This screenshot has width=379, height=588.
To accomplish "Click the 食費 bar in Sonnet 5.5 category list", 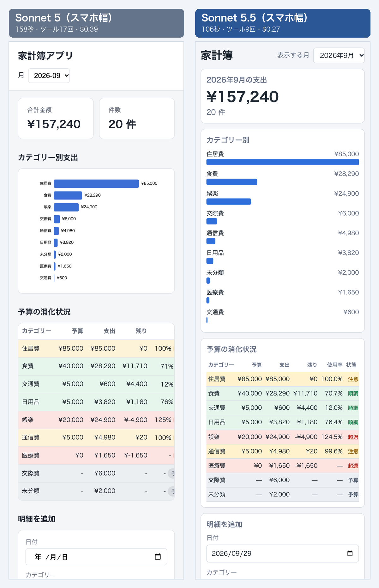I will (x=232, y=182).
